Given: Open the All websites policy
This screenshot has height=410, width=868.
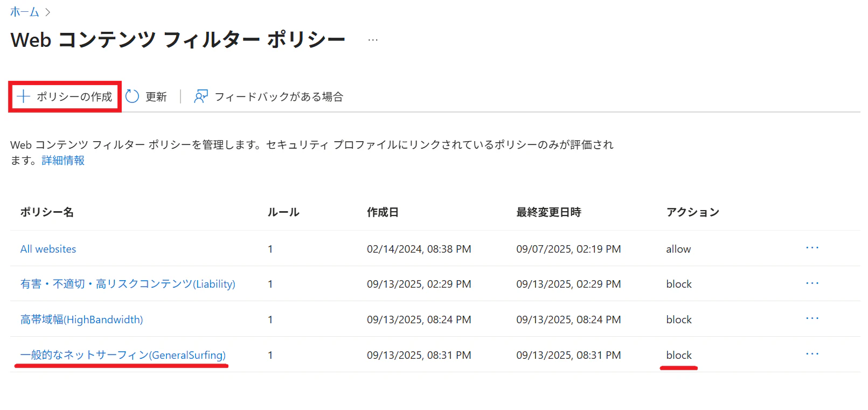Looking at the screenshot, I should point(48,249).
